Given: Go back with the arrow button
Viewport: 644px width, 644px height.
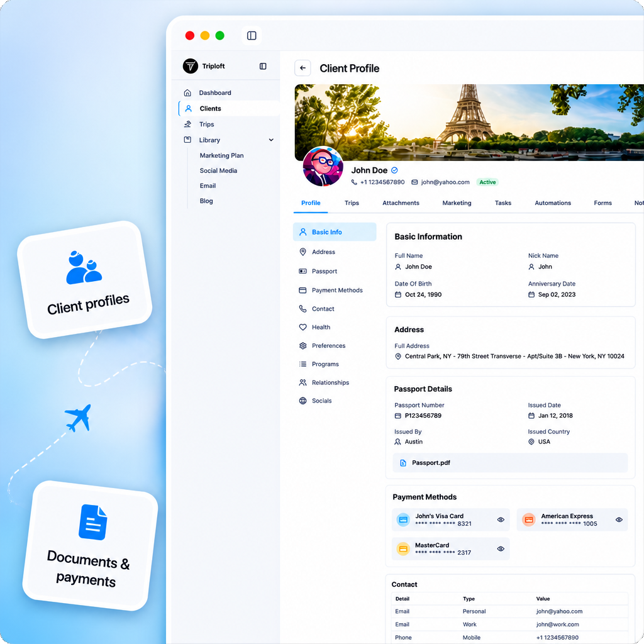Looking at the screenshot, I should (x=303, y=68).
